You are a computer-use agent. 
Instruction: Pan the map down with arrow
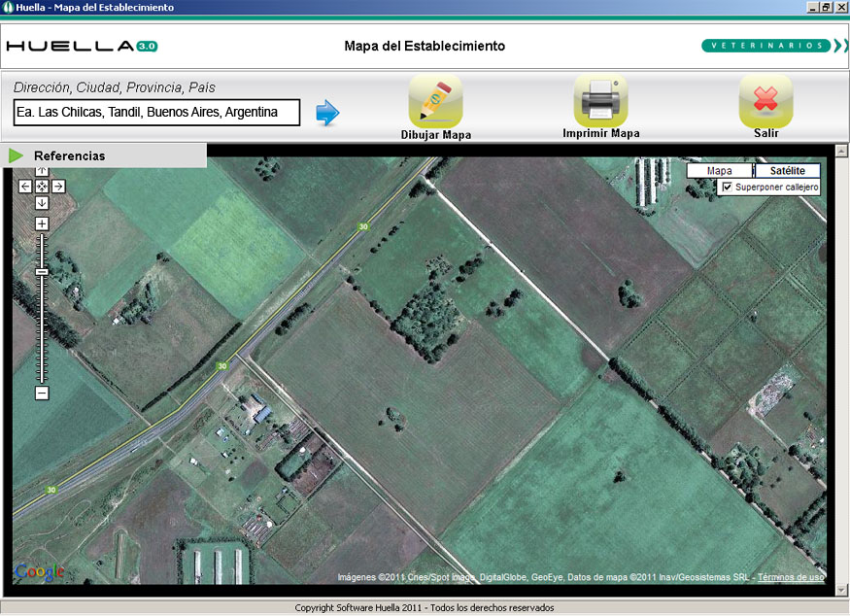[42, 203]
